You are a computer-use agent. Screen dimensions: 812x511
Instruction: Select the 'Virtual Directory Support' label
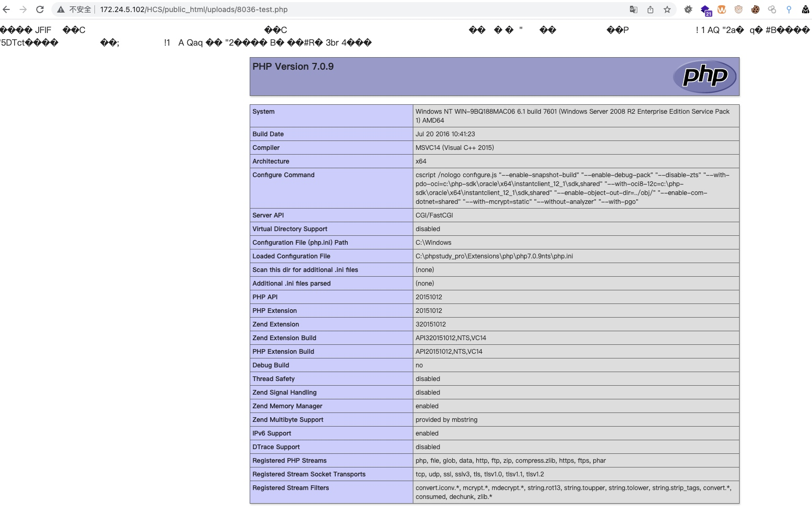290,229
